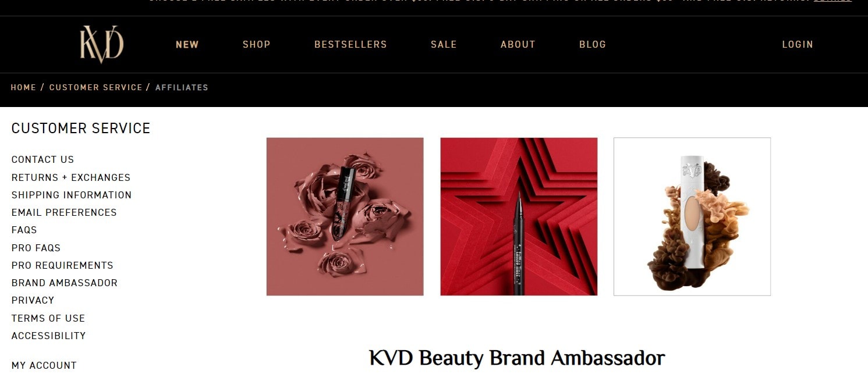The width and height of the screenshot is (868, 374).
Task: Open PRO REQUIREMENTS link
Action: click(x=62, y=265)
